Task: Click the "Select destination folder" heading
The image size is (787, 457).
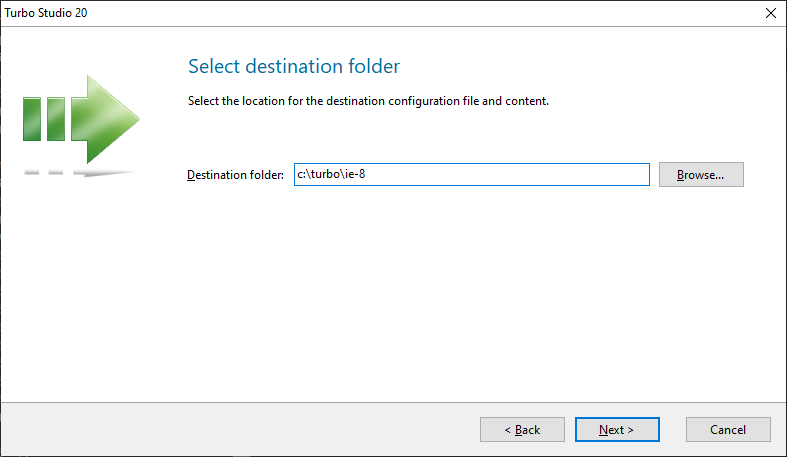Action: (294, 67)
